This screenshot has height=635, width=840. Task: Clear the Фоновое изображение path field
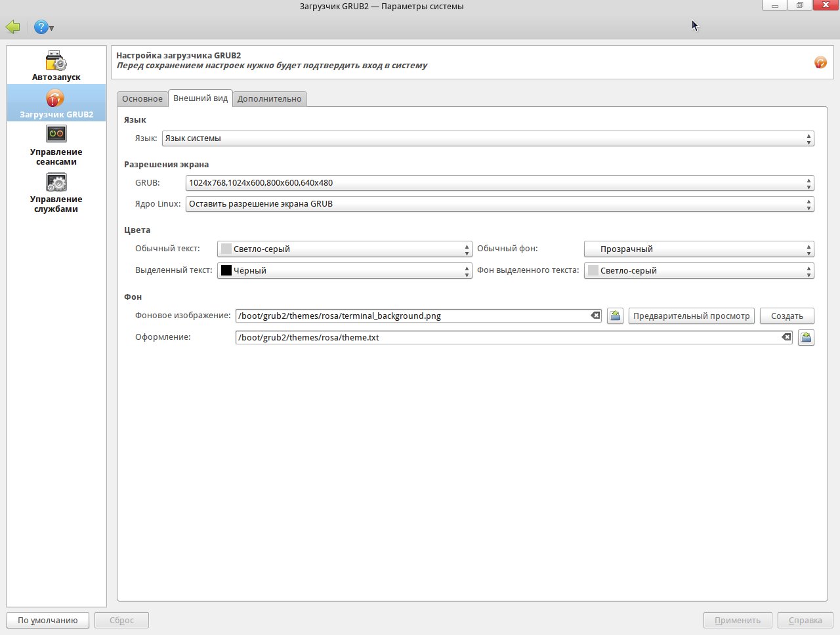point(595,316)
